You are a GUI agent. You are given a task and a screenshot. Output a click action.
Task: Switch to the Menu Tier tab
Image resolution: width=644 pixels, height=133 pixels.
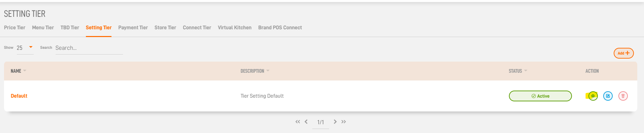click(43, 28)
